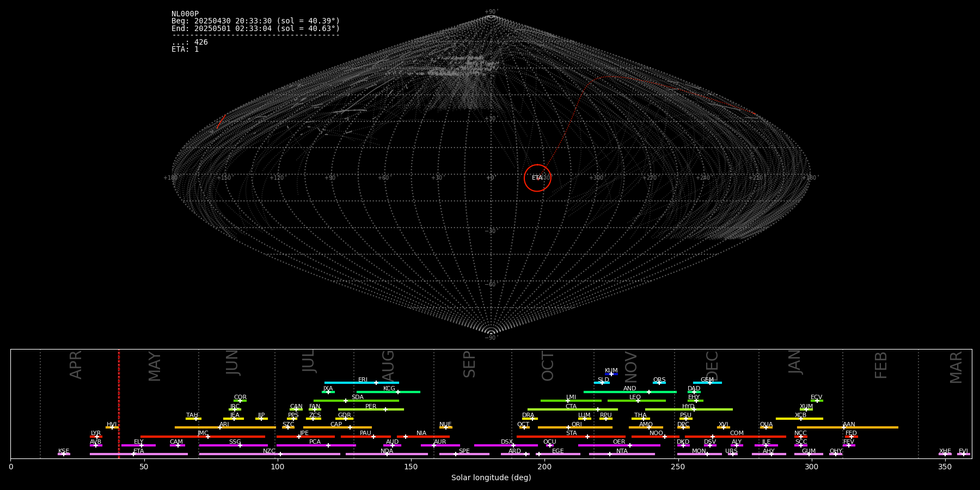Click the +300 longitude label on the map
Viewport: 980px width, 490px height.
click(596, 177)
